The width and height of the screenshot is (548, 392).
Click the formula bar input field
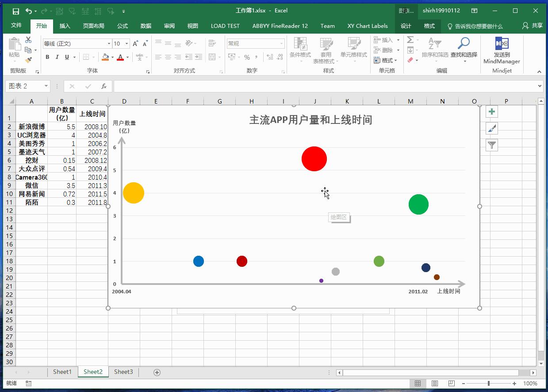click(326, 86)
